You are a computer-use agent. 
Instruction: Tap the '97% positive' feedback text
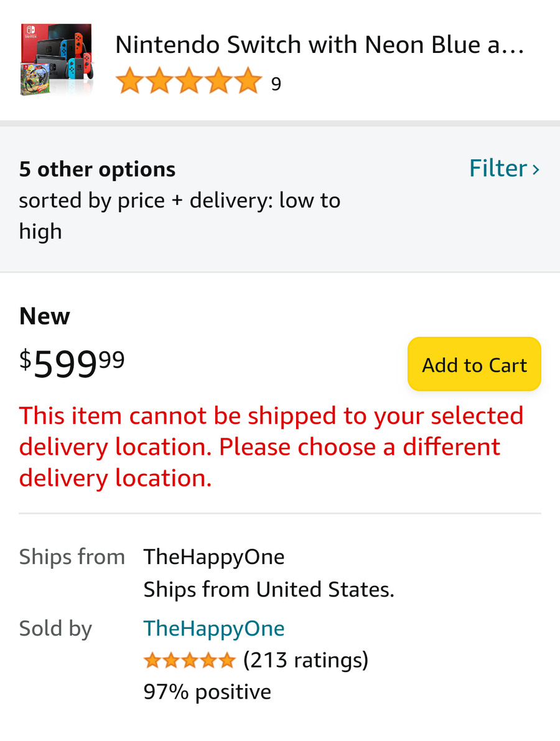(207, 692)
